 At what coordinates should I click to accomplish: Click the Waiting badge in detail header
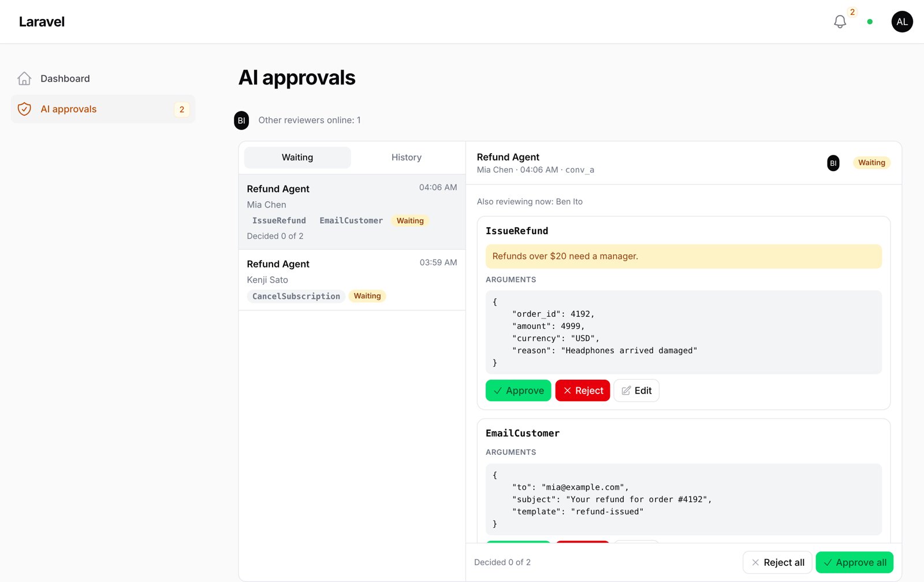click(x=871, y=163)
